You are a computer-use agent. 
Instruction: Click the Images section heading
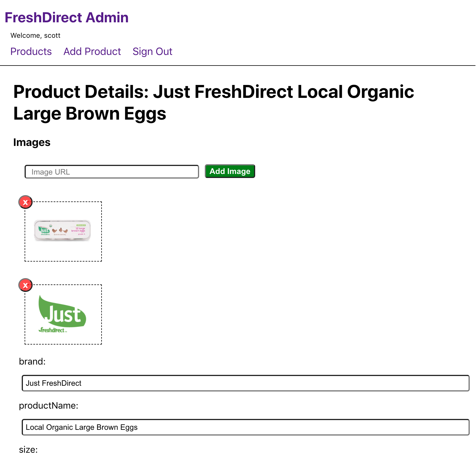tap(32, 142)
